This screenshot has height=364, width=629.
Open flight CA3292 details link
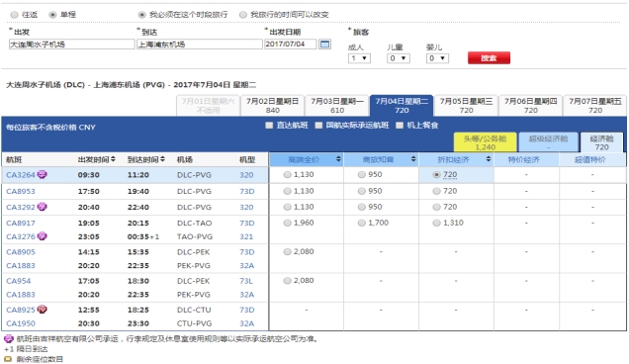pyautogui.click(x=21, y=207)
